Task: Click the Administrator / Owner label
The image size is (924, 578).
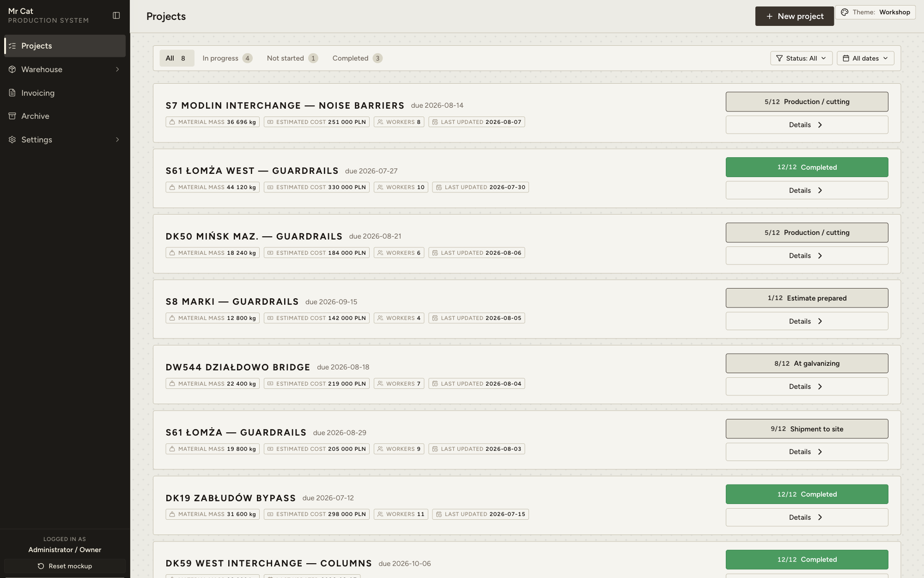Action: click(x=65, y=550)
